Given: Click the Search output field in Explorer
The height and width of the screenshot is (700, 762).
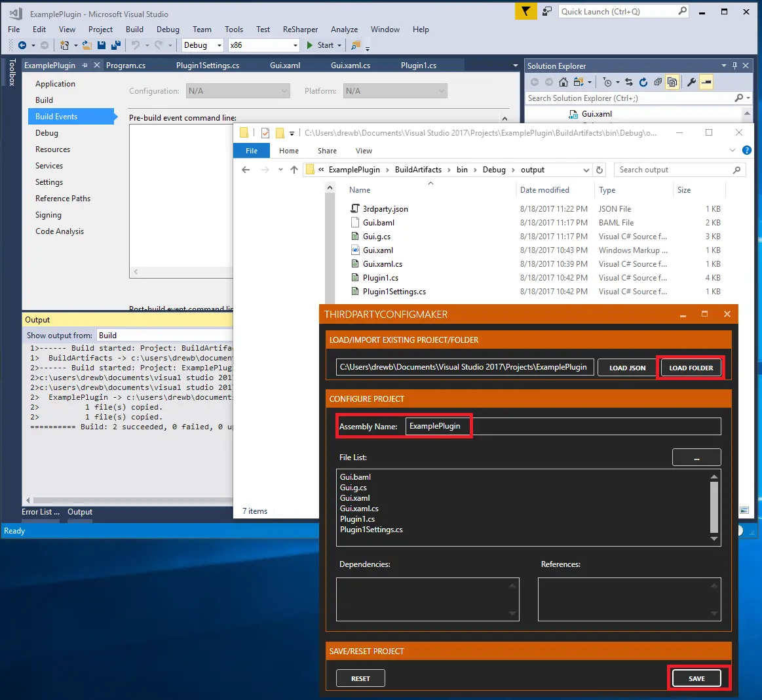Looking at the screenshot, I should pos(680,170).
